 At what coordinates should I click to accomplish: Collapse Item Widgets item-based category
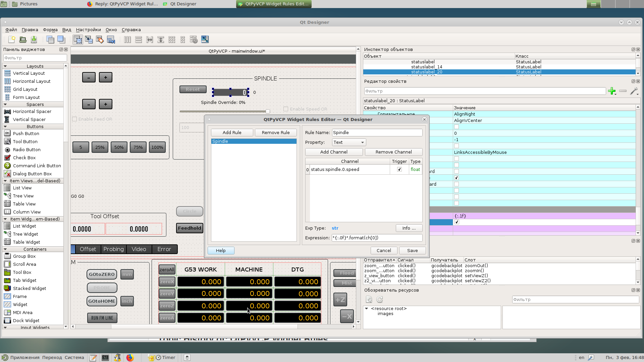pos(5,219)
